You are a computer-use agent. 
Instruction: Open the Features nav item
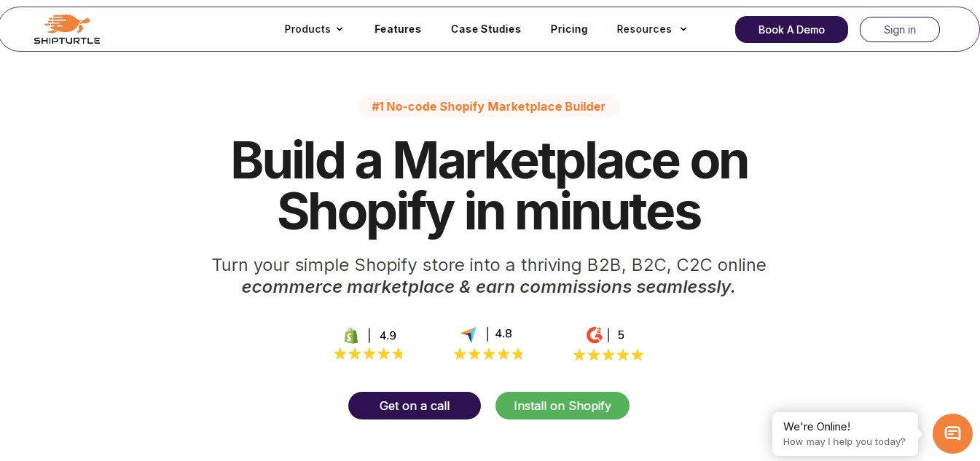click(398, 29)
